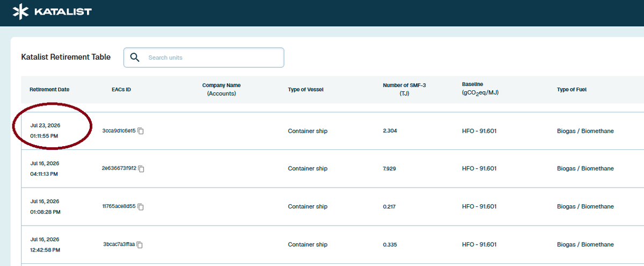Select the Company Name (Accounts) header
This screenshot has height=266, width=644.
pyautogui.click(x=221, y=89)
